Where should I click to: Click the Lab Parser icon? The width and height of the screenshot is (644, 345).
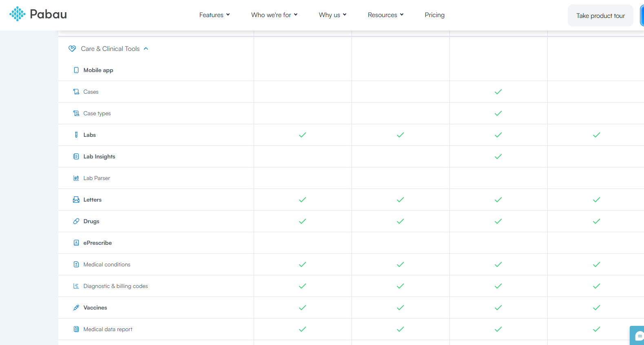[76, 178]
